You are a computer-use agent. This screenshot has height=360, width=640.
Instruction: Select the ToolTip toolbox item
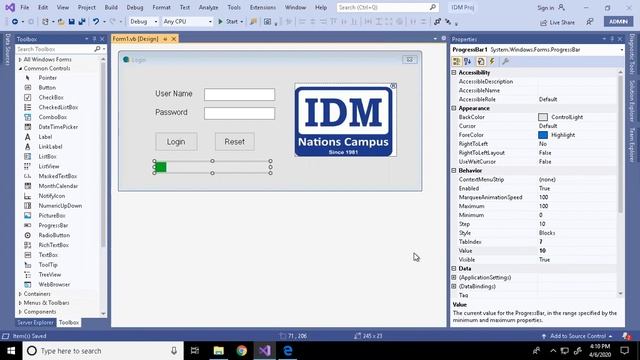pos(48,264)
